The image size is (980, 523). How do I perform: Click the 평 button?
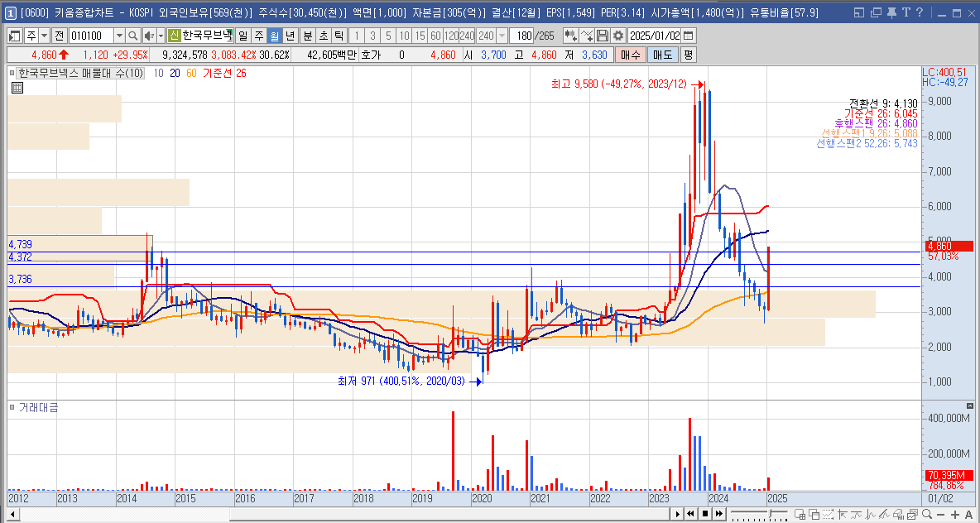click(688, 55)
